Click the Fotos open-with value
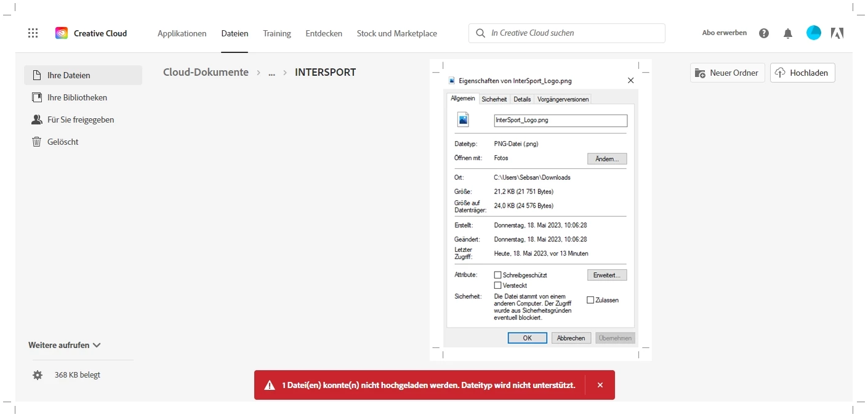Viewport: 868px width, 417px height. point(501,158)
